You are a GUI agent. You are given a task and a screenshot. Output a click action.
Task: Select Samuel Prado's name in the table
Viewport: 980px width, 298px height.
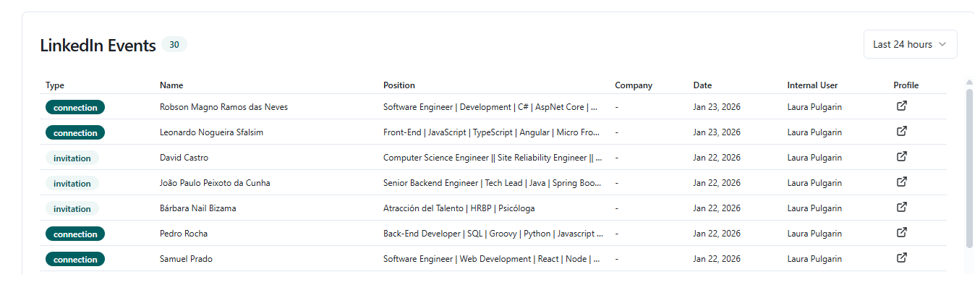point(186,259)
